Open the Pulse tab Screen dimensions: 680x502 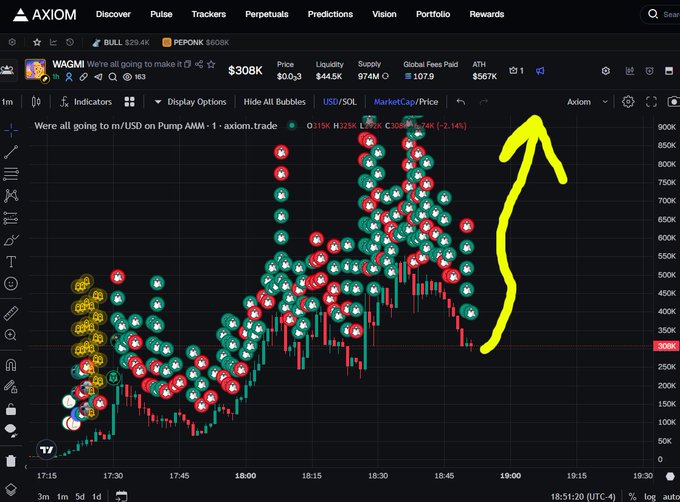(x=161, y=14)
